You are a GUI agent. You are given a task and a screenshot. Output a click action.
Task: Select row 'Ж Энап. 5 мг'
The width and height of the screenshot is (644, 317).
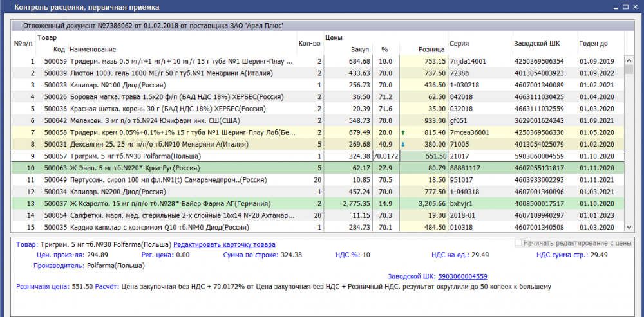tap(318, 168)
